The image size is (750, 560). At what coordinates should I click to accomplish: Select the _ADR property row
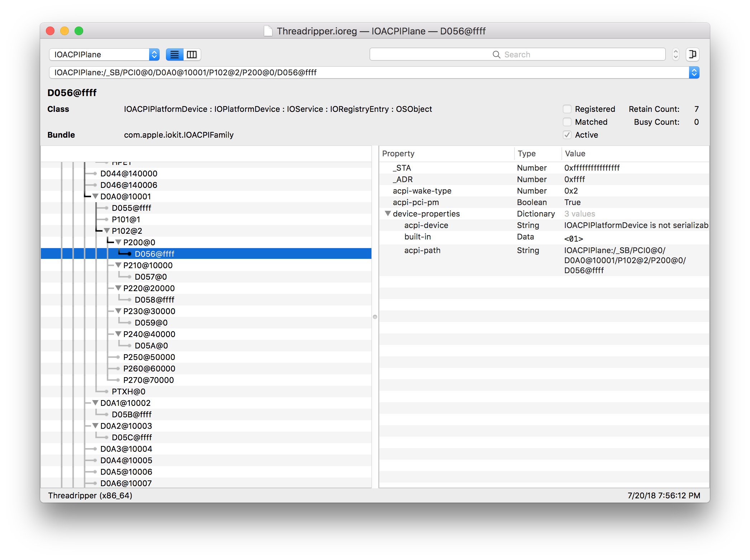544,179
